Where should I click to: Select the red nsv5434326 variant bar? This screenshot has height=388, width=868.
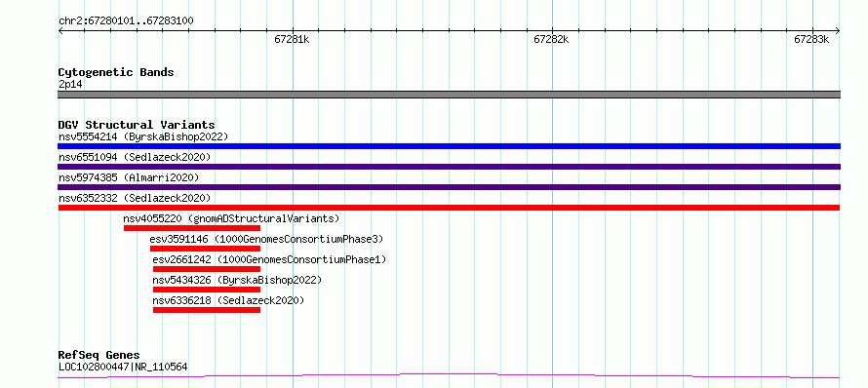pyautogui.click(x=207, y=290)
